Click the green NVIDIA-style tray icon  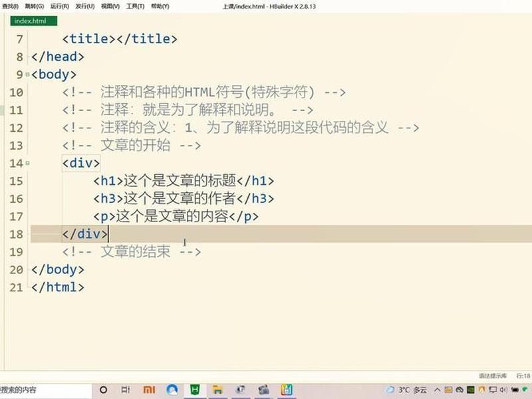click(471, 390)
